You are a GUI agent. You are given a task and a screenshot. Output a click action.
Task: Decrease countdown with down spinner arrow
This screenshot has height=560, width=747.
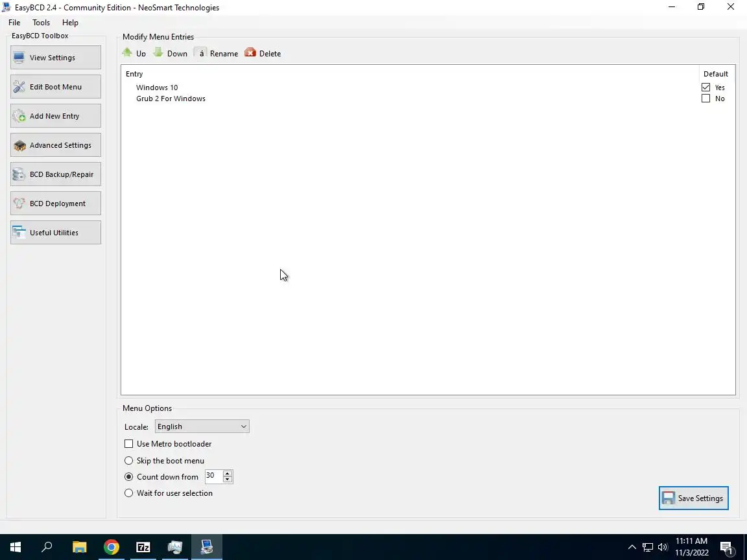pos(228,479)
